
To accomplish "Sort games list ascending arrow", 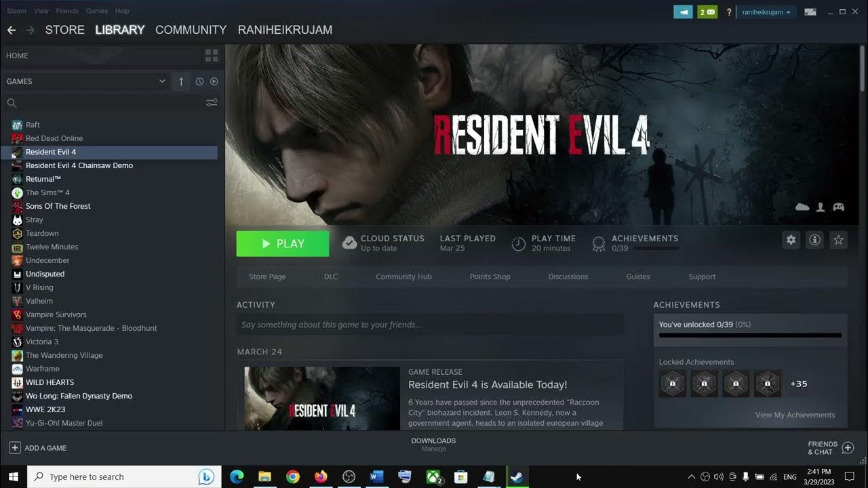I will click(181, 81).
